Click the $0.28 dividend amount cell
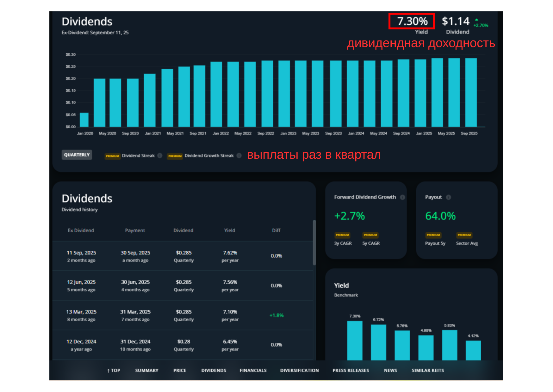553x392 pixels. pyautogui.click(x=184, y=342)
